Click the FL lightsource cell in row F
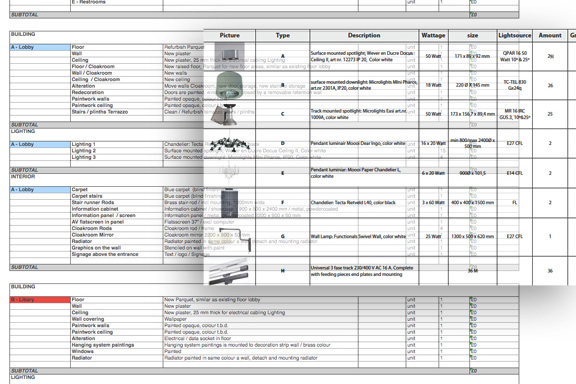Viewport: 576px width, 384px height. coord(515,202)
